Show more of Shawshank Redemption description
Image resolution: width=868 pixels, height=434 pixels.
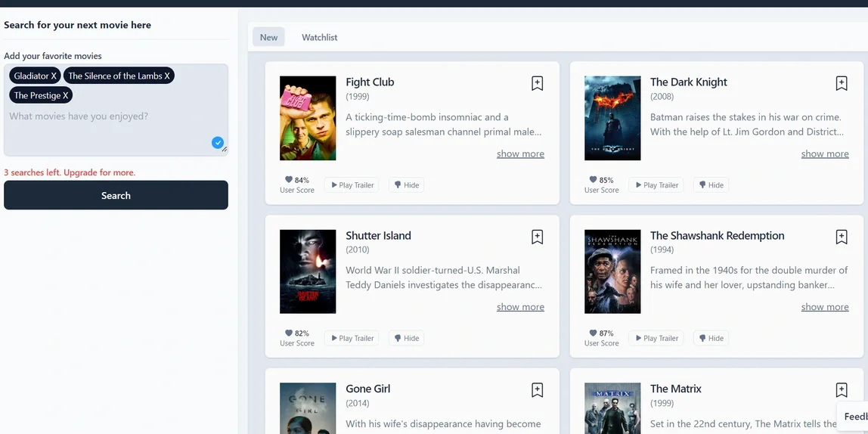point(825,307)
